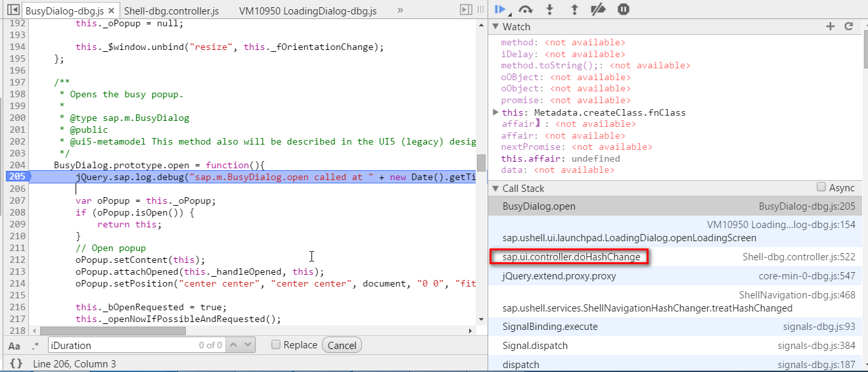Refresh the watch expressions
868x372 pixels.
(848, 26)
